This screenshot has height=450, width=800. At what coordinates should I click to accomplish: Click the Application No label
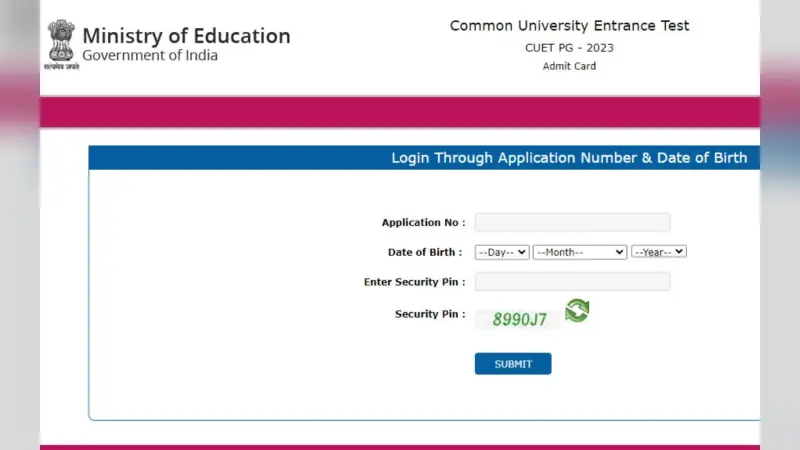point(423,222)
